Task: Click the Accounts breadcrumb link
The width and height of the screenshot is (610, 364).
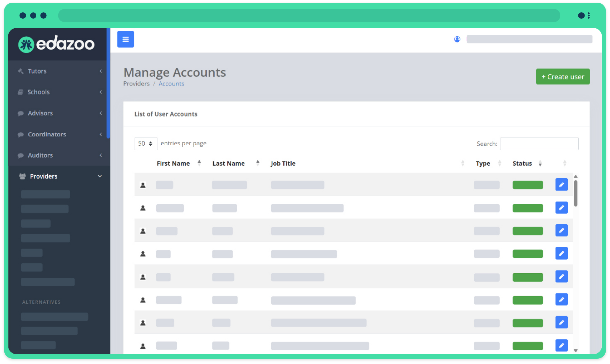Action: pos(171,84)
